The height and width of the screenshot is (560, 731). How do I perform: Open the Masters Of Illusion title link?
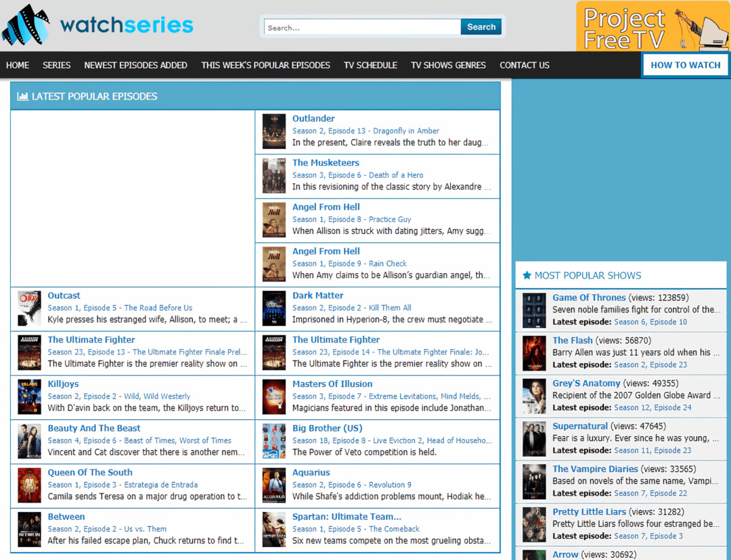pyautogui.click(x=332, y=384)
